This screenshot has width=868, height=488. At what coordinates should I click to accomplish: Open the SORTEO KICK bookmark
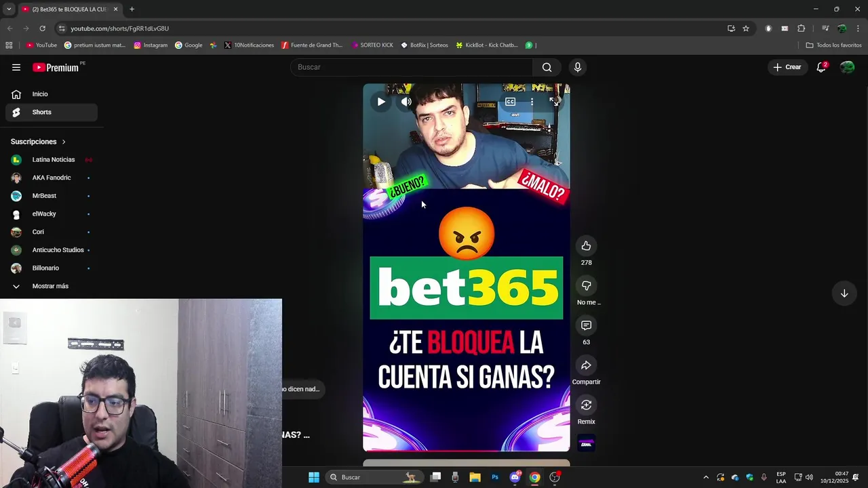(x=372, y=45)
